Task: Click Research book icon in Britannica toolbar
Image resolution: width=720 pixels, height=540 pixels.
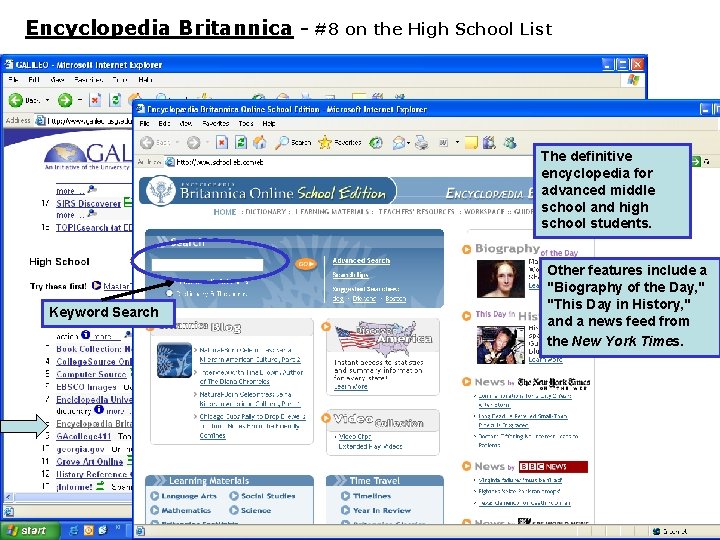Action: [489, 143]
